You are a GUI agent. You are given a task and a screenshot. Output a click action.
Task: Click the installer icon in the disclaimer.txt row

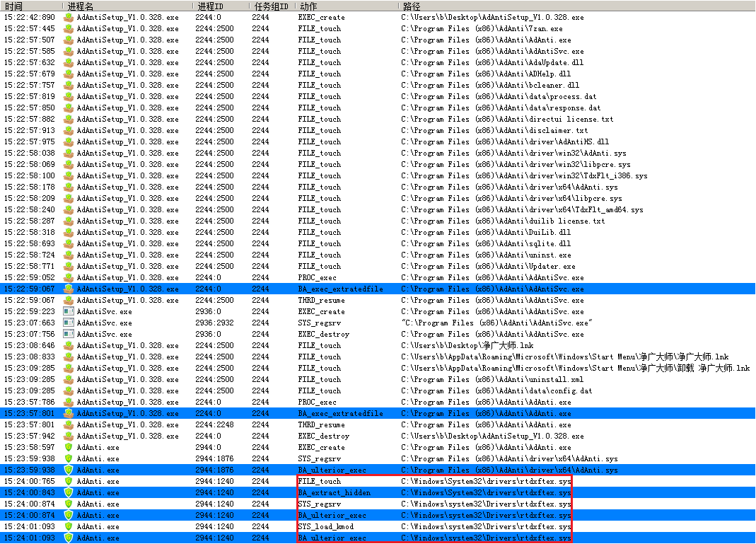(x=69, y=130)
